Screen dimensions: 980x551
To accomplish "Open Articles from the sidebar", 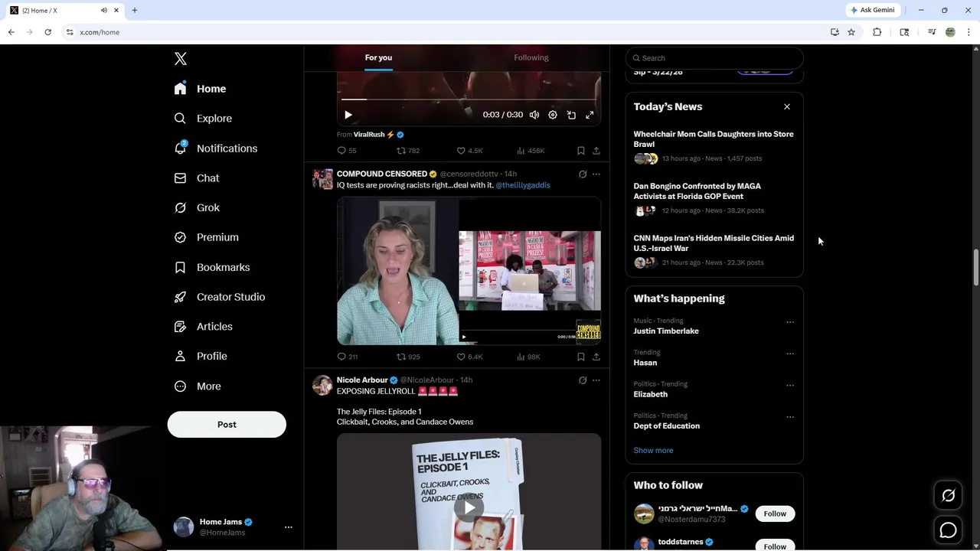I will (x=203, y=327).
